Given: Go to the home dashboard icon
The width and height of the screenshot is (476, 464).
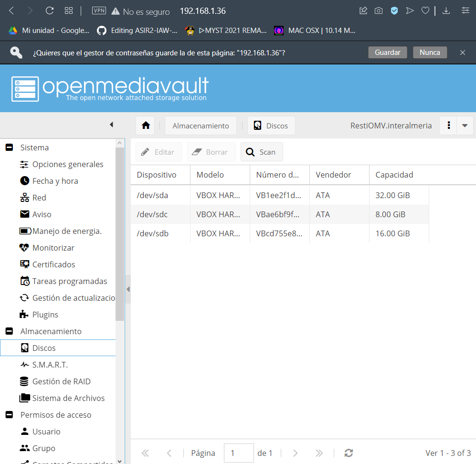Looking at the screenshot, I should pyautogui.click(x=146, y=126).
